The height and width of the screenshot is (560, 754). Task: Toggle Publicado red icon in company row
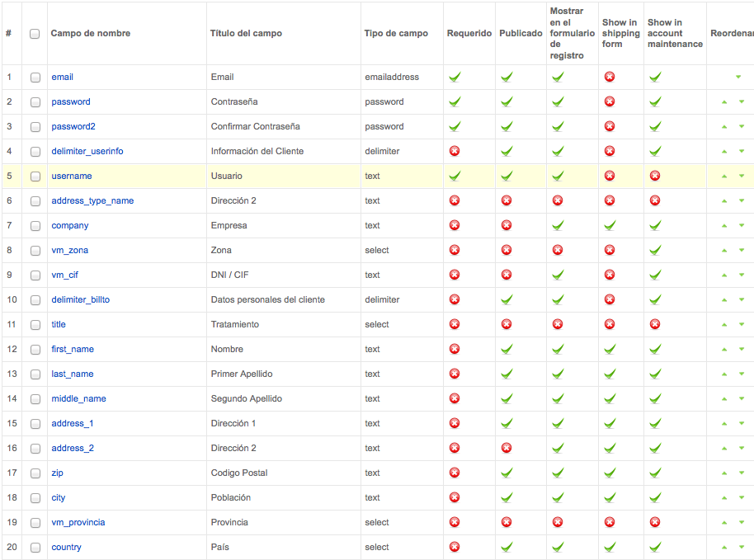[x=507, y=225]
